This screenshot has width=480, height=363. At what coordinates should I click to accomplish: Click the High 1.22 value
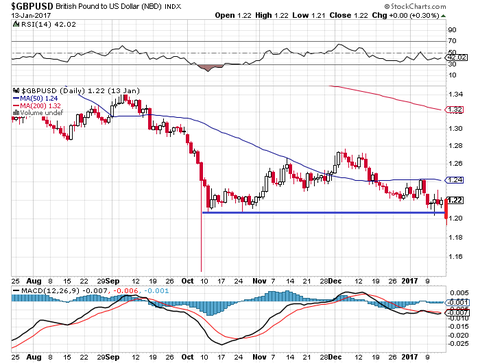[272, 15]
